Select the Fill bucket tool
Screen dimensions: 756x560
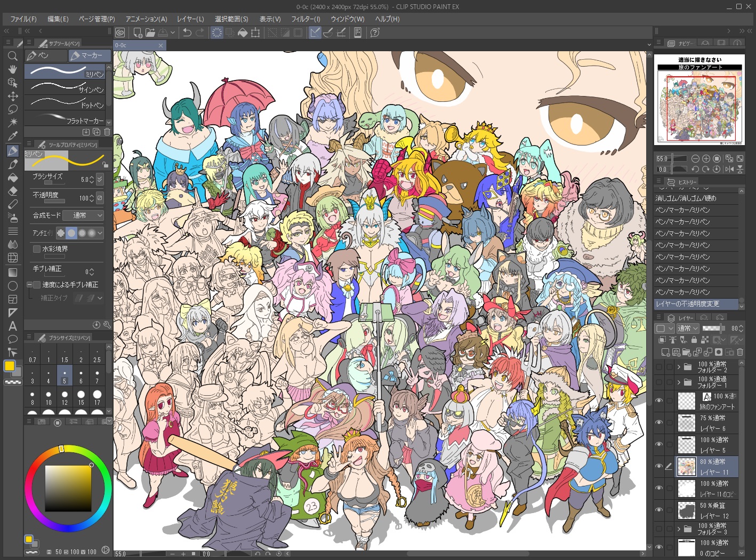pos(13,178)
